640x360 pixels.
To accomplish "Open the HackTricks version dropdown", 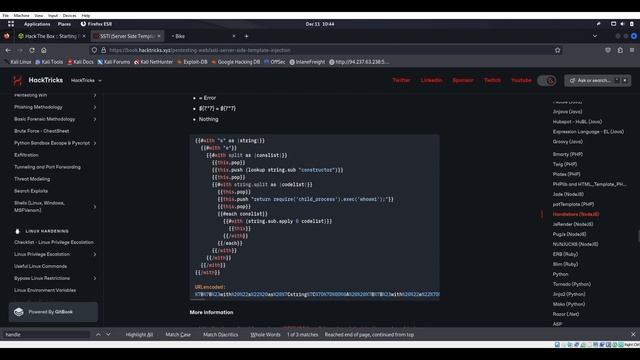I will pyautogui.click(x=86, y=80).
